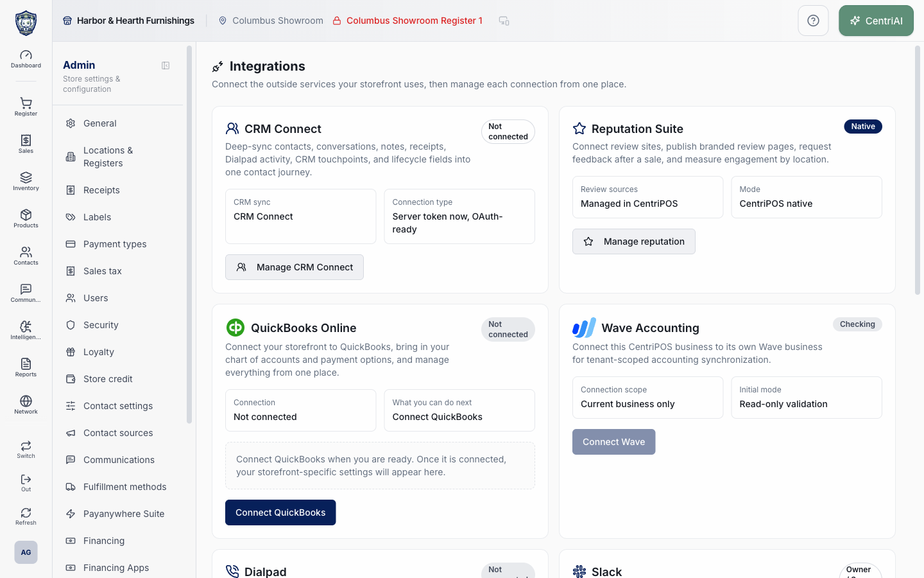Open Sales tax settings
Screen dimensions: 924x578
point(119,271)
